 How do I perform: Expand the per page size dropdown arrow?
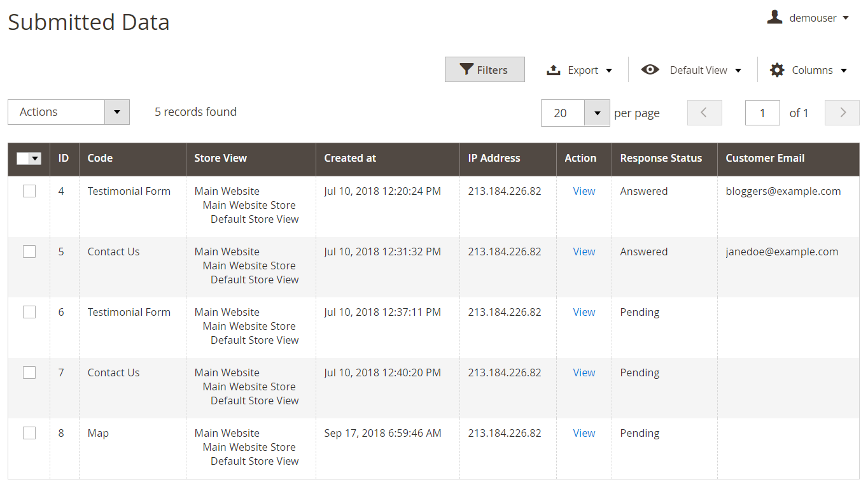(x=597, y=113)
